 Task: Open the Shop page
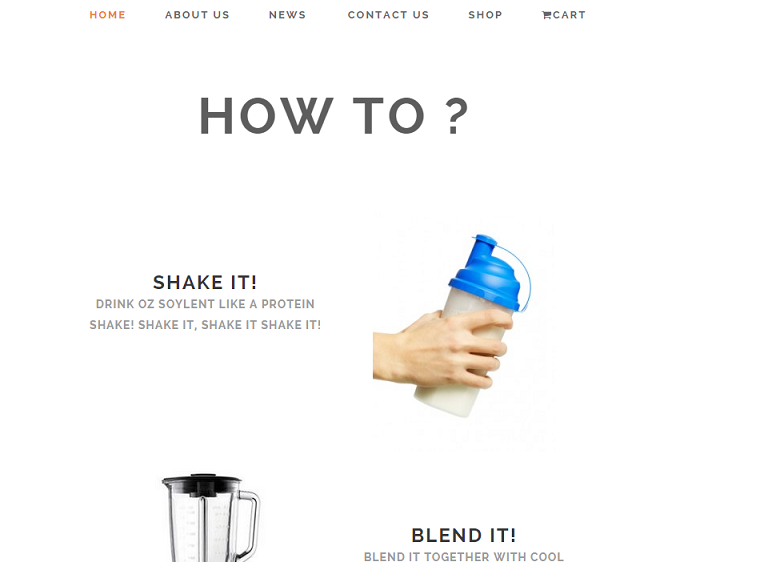tap(485, 15)
